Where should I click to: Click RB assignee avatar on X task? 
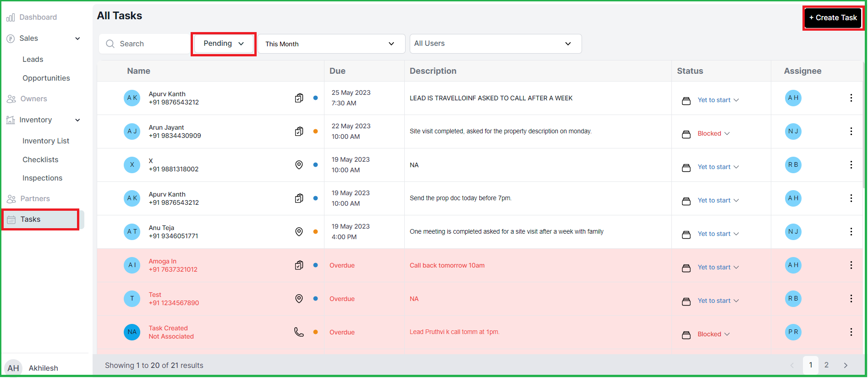(793, 165)
